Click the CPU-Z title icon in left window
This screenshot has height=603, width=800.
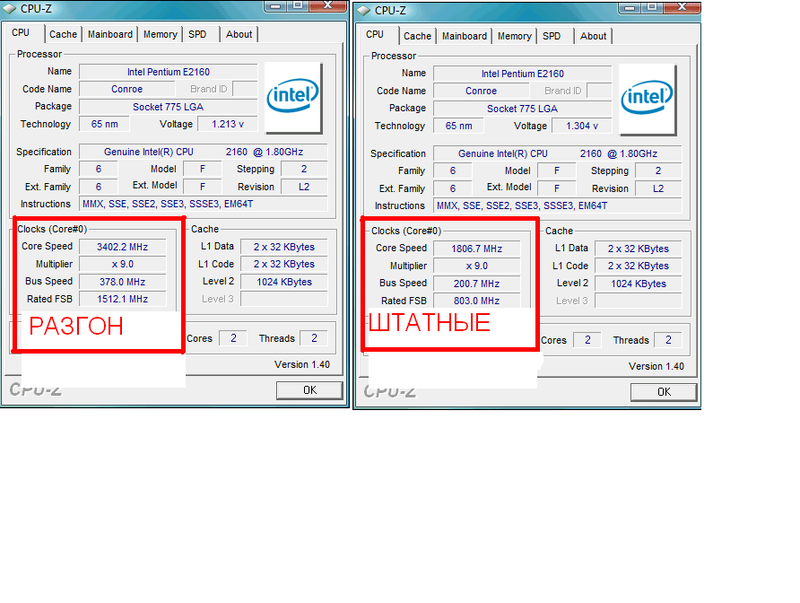9,9
